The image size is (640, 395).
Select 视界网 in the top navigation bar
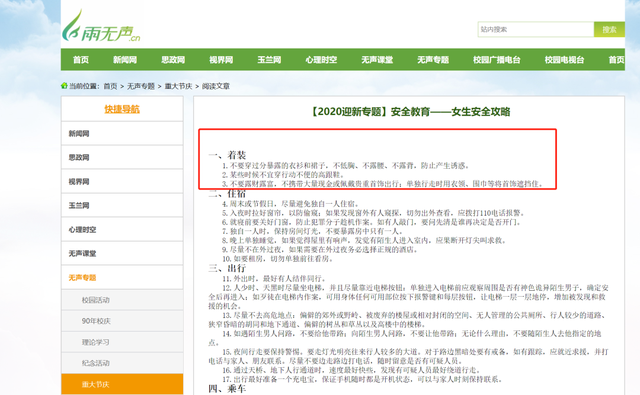[x=221, y=60]
